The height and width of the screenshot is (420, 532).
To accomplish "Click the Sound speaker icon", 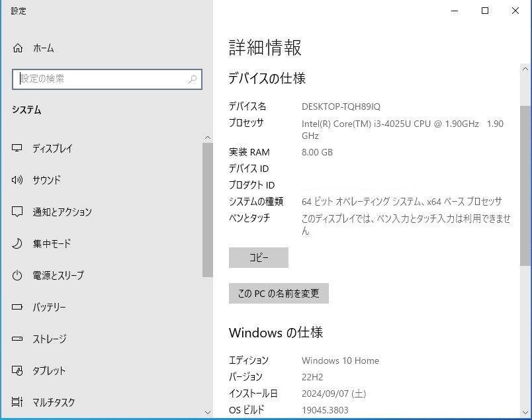I will pyautogui.click(x=17, y=180).
